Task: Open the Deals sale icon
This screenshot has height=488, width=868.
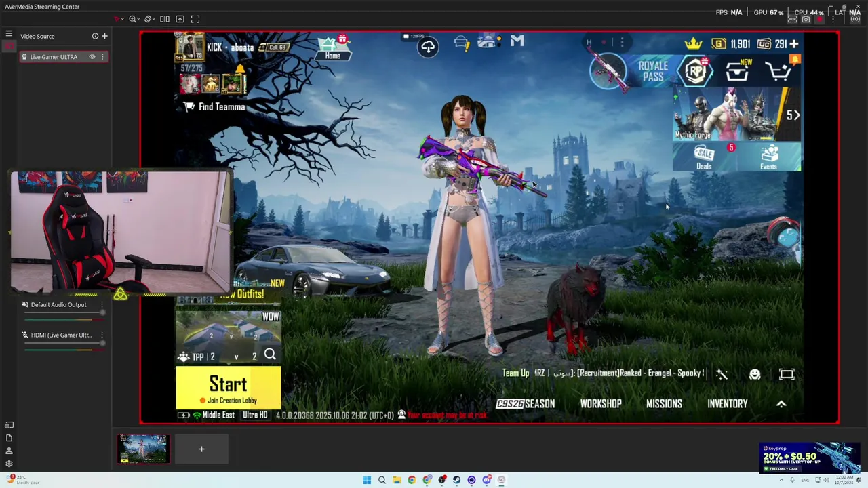Action: (705, 157)
